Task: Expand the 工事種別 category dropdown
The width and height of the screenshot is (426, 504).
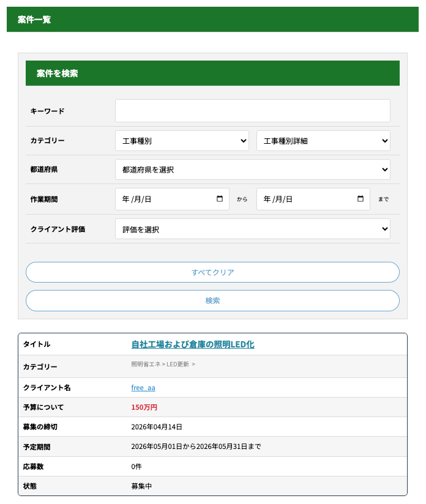Action: point(182,141)
